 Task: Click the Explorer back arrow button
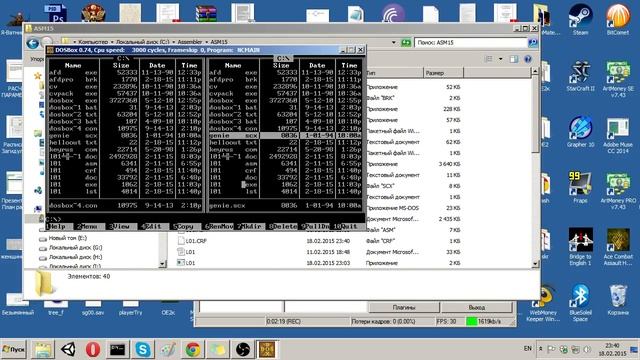(33, 42)
